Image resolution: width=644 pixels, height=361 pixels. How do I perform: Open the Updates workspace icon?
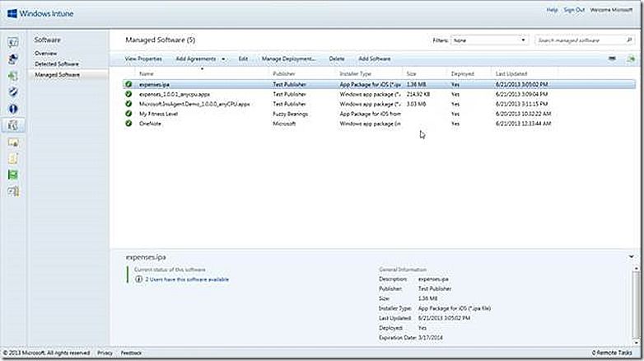(13, 76)
